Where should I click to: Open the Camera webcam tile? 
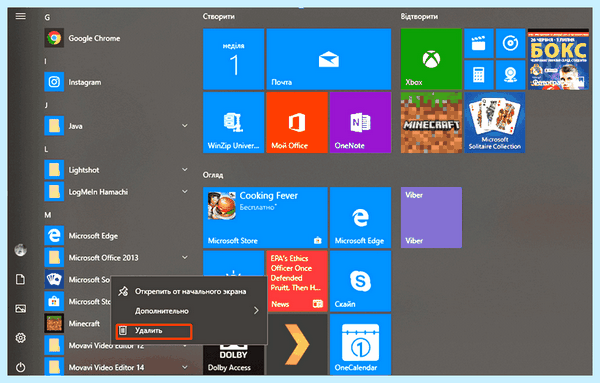coord(510,75)
